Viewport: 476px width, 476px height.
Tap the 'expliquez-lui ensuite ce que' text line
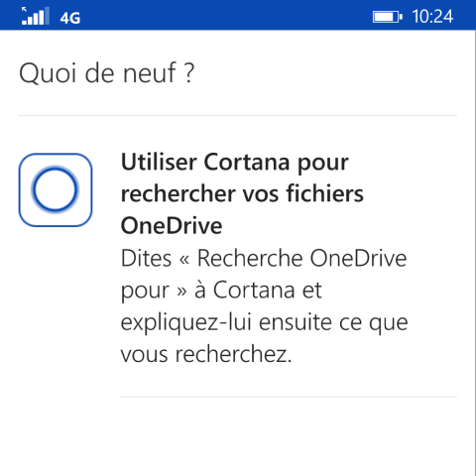265,322
